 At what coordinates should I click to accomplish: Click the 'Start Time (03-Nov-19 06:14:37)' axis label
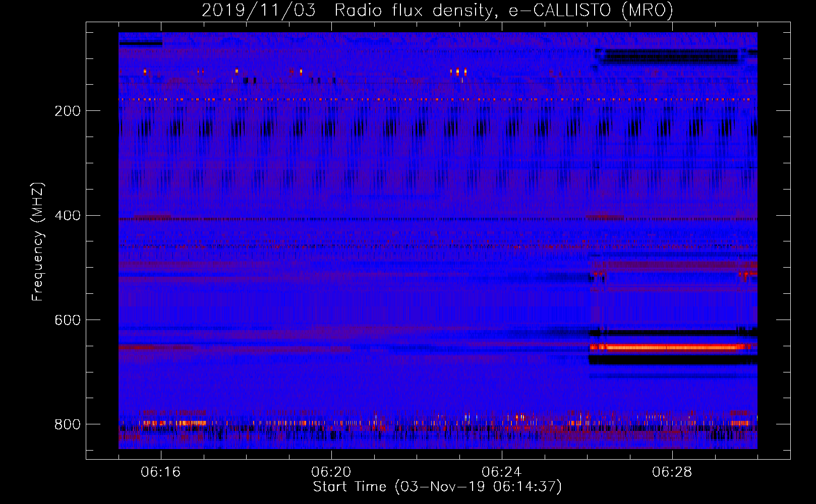coord(437,487)
